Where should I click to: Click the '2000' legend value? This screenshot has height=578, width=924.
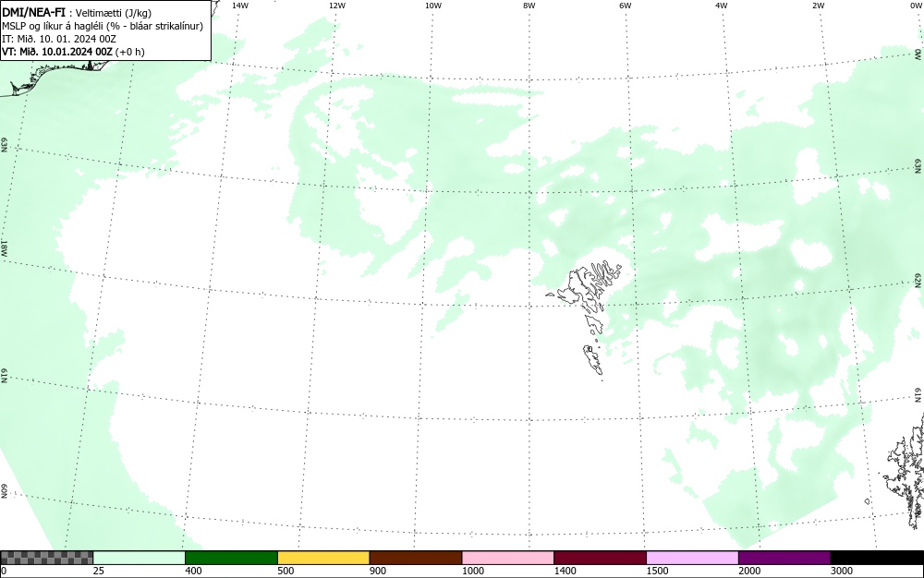pos(749,571)
